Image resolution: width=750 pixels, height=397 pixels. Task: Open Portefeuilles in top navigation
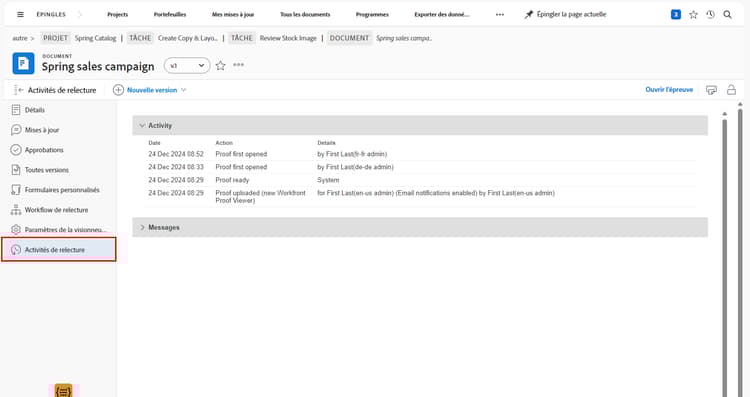(x=170, y=14)
